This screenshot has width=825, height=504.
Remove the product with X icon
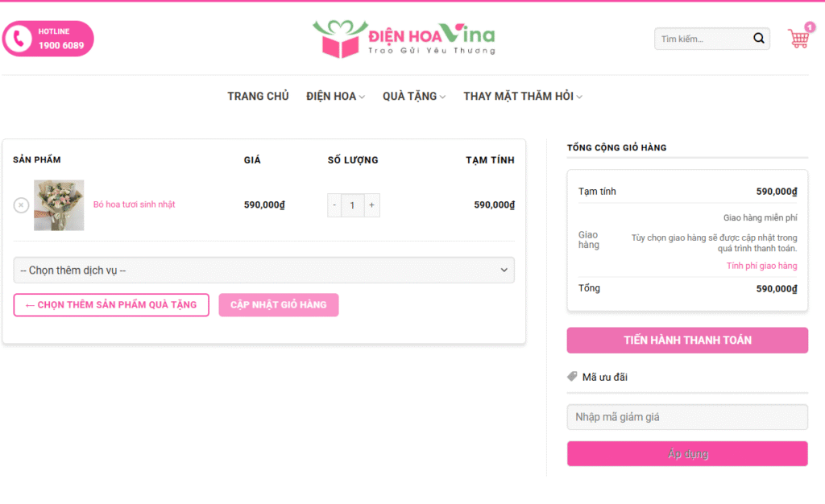click(21, 205)
